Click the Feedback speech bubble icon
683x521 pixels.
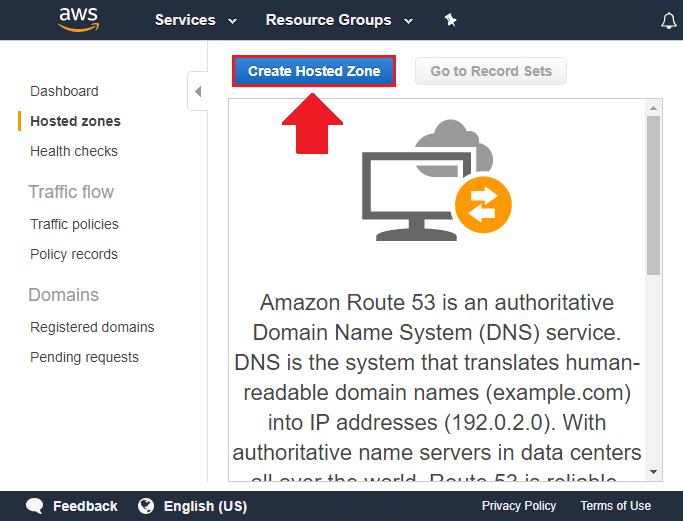click(34, 506)
